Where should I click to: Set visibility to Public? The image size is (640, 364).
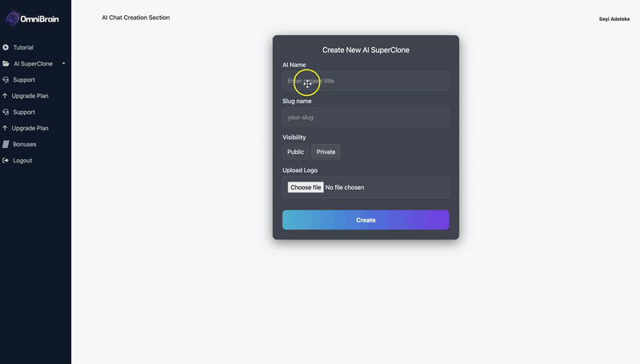pos(295,151)
